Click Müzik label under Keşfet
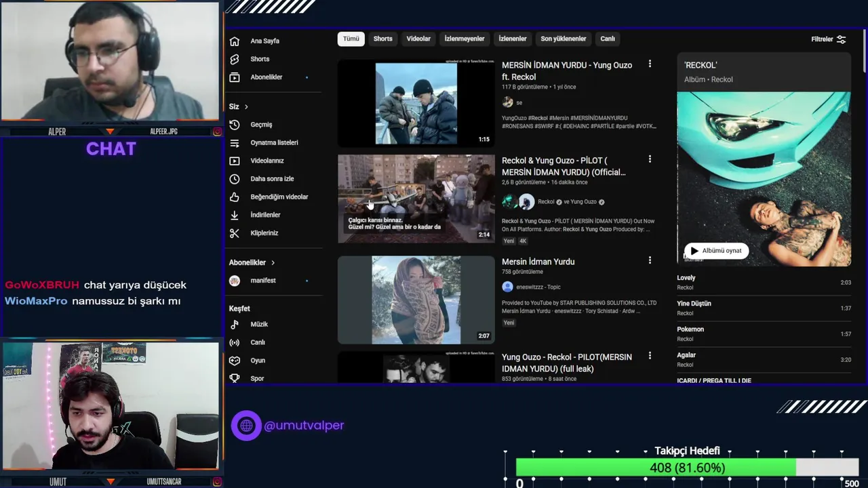This screenshot has height=488, width=868. (259, 325)
